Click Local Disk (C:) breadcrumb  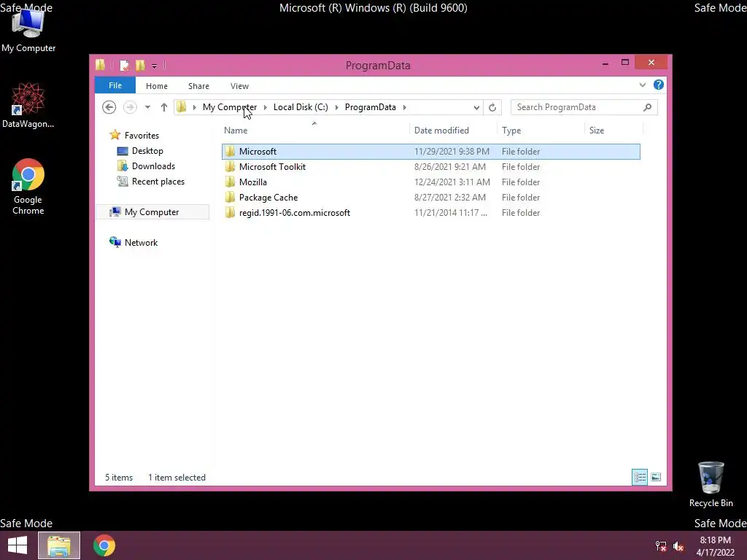tap(301, 107)
